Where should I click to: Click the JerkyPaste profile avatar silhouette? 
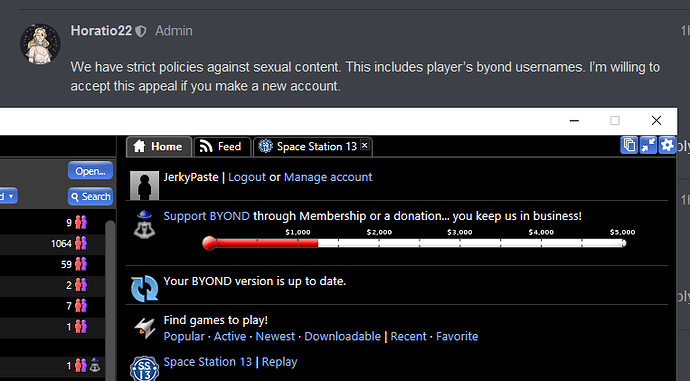(144, 186)
